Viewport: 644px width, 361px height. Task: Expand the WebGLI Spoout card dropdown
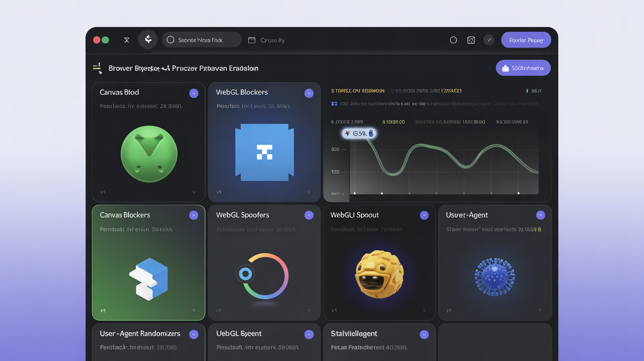(424, 215)
